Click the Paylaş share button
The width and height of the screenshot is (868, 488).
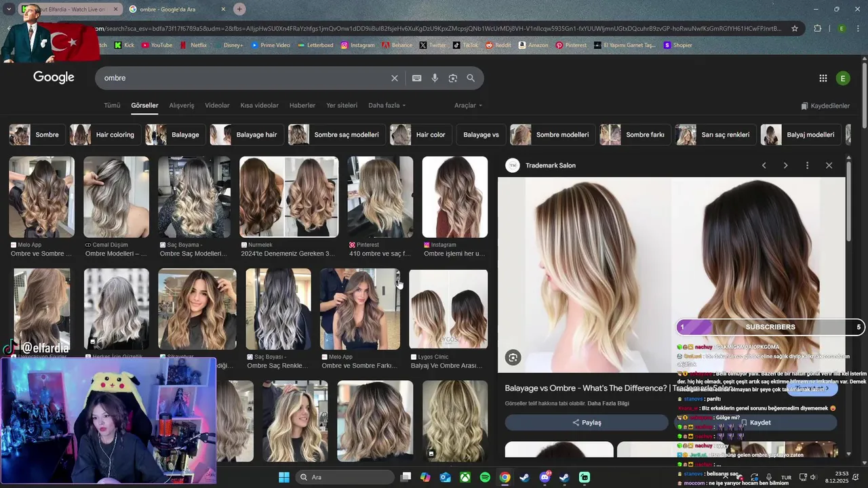tap(587, 422)
